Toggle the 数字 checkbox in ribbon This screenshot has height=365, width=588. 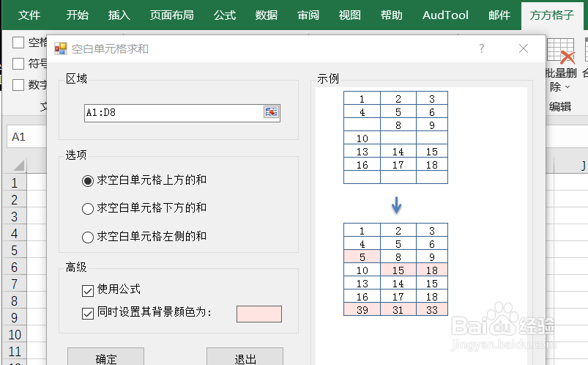(18, 85)
